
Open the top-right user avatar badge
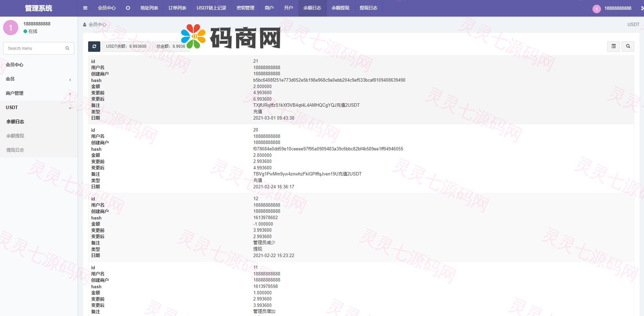click(x=597, y=9)
